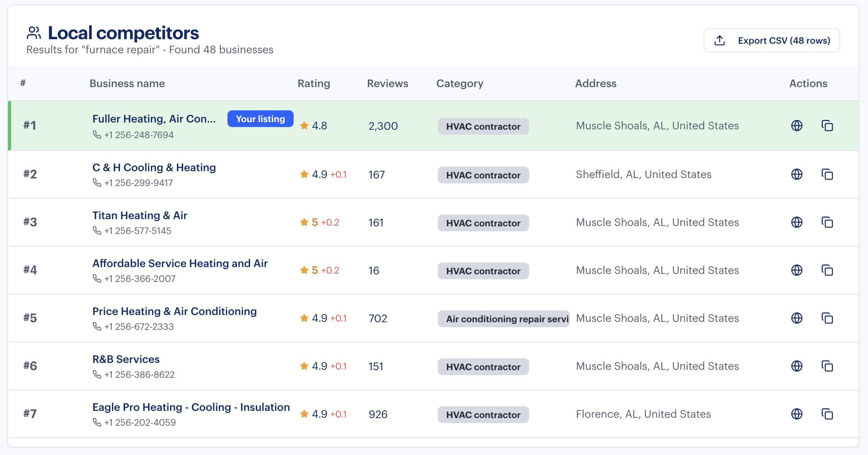This screenshot has height=455, width=868.
Task: Click phone icon next to +1 256-248-7694
Action: [x=97, y=135]
